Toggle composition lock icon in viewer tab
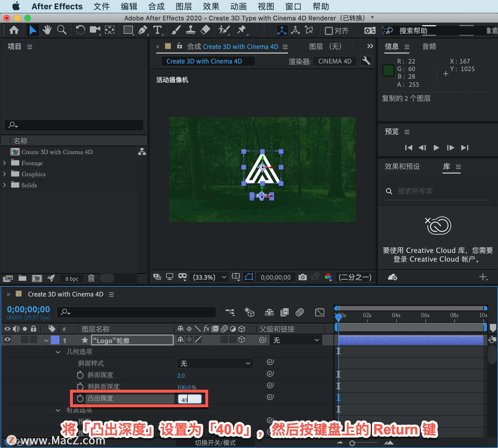This screenshot has width=498, height=448. (x=180, y=46)
